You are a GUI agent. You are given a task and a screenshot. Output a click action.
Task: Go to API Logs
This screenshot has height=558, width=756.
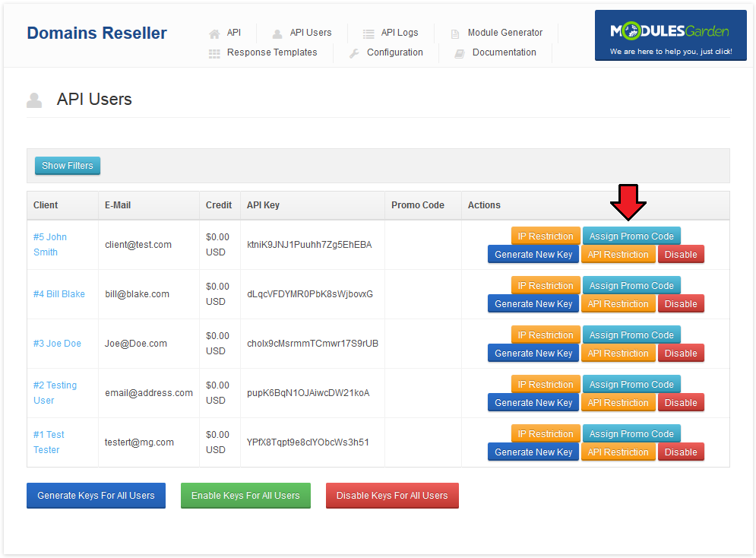coord(400,33)
